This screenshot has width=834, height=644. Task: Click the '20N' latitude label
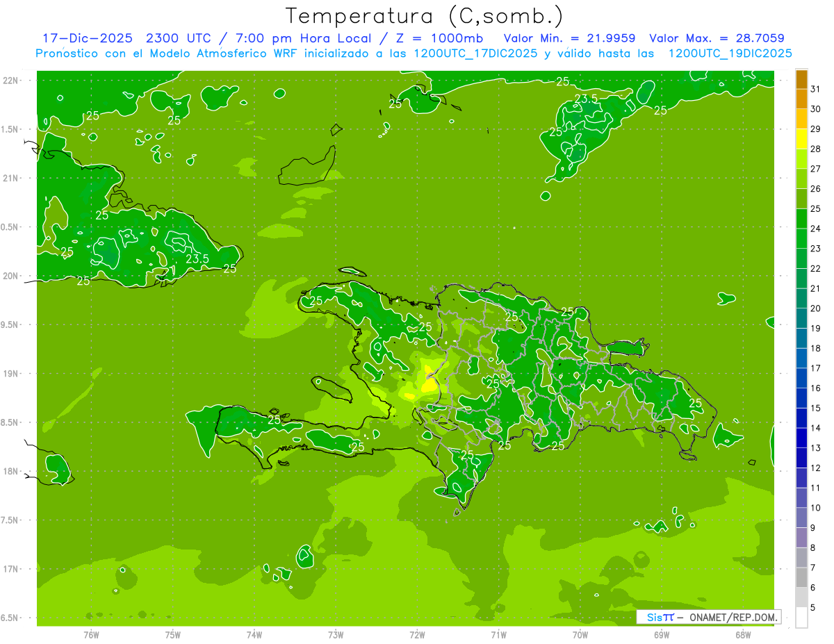10,276
